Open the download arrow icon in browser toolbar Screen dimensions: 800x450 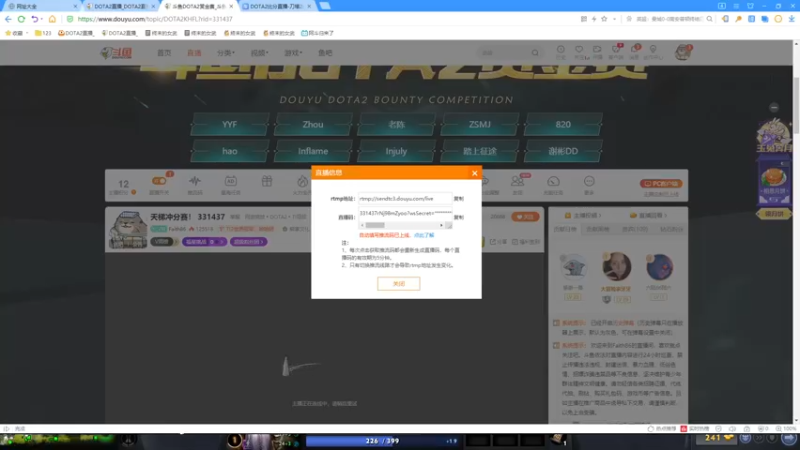tap(791, 19)
